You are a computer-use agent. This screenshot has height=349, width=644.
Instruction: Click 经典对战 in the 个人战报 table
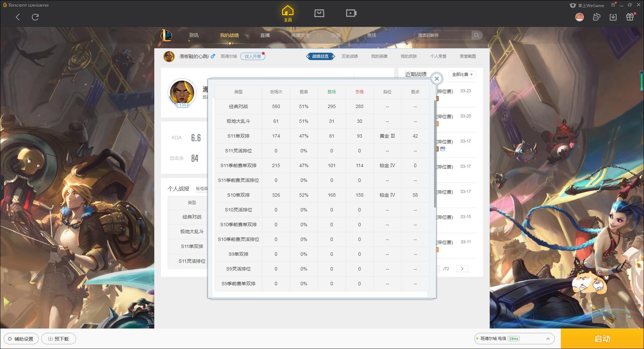pyautogui.click(x=192, y=217)
